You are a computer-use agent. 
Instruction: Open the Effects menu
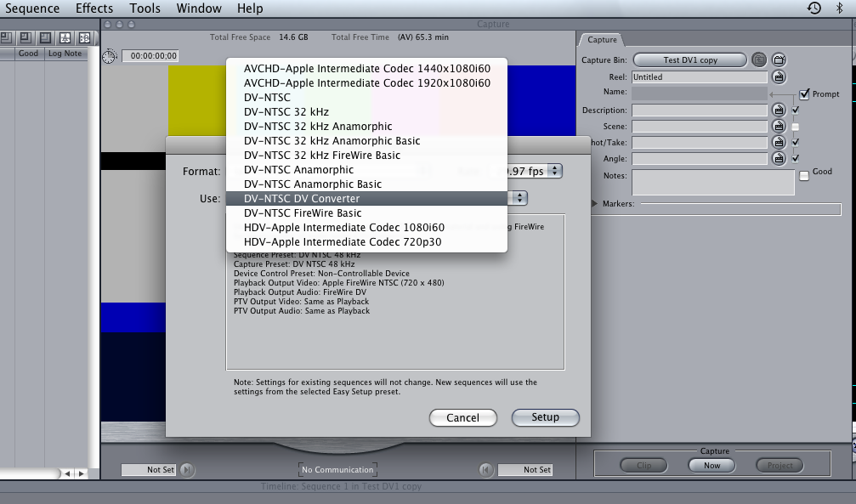pyautogui.click(x=94, y=8)
